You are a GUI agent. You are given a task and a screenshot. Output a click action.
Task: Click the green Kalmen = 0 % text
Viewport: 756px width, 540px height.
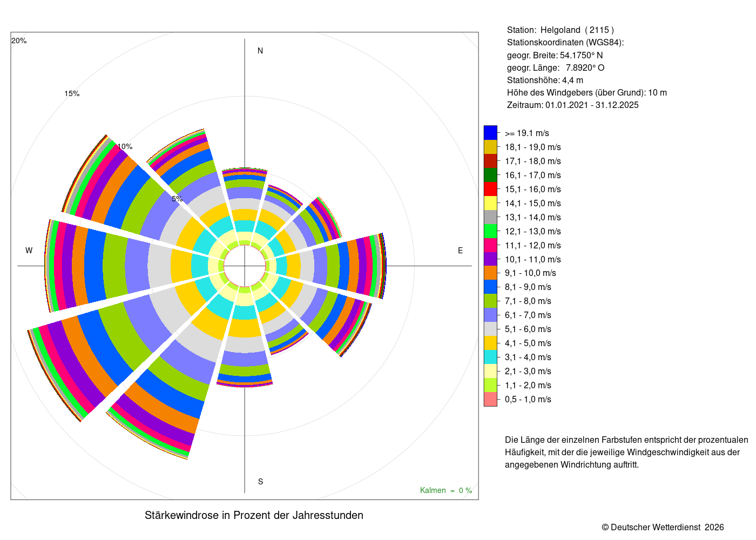[x=446, y=490]
